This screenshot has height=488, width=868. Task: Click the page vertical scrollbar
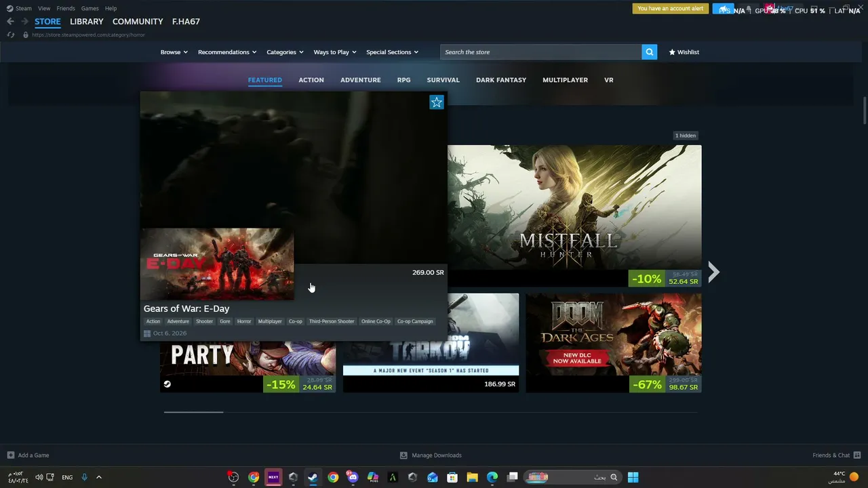pos(865,110)
